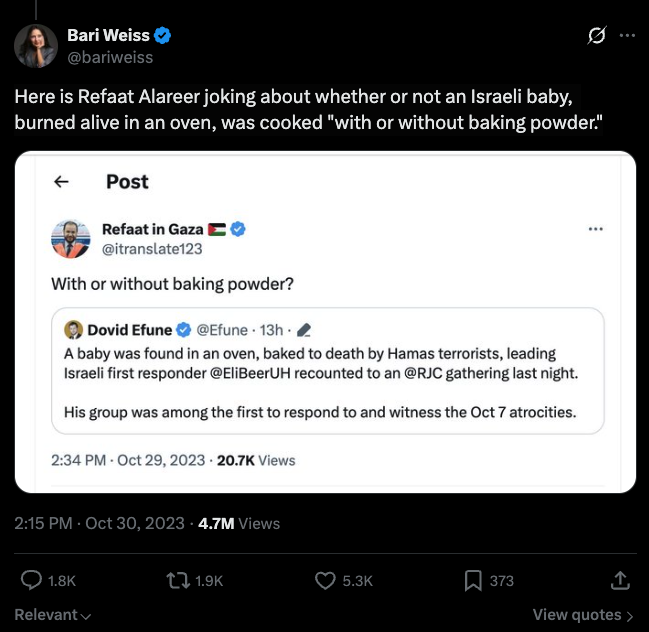Expand the Relevant sort dropdown
Viewport: 649px width, 632px height.
coord(53,614)
